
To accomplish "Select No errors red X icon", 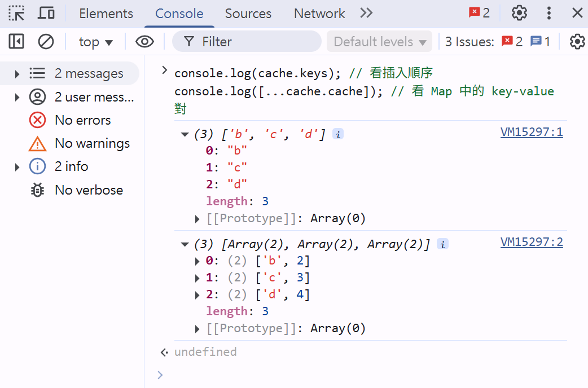I will click(37, 120).
